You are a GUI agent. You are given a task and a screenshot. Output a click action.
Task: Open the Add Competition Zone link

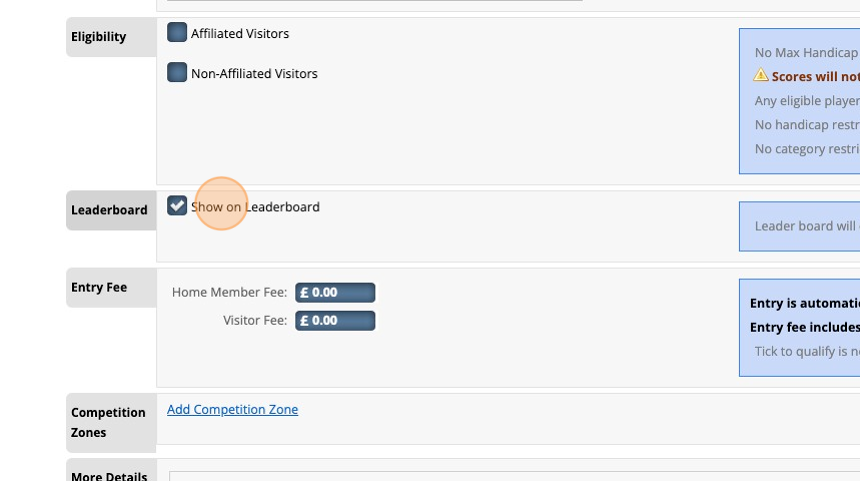click(232, 409)
